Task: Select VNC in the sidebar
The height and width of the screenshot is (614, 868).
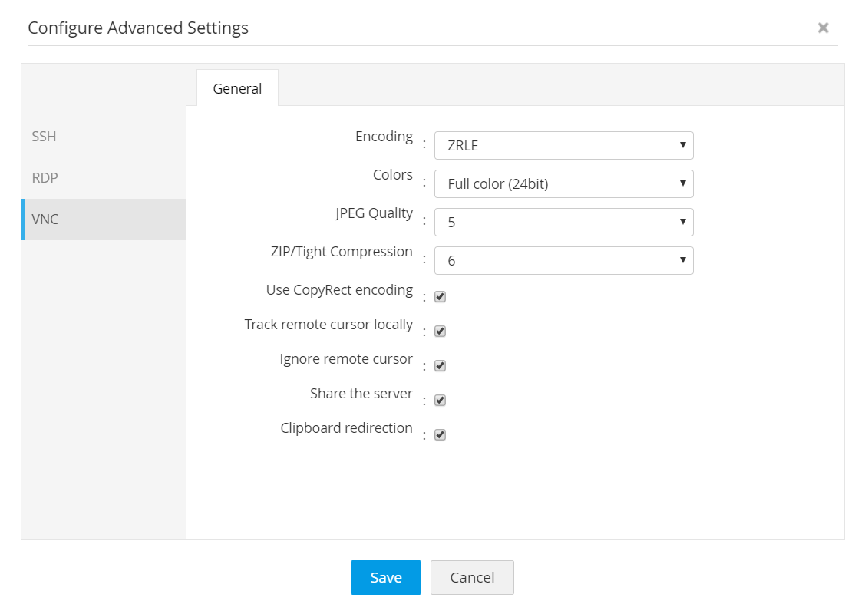Action: click(x=45, y=220)
